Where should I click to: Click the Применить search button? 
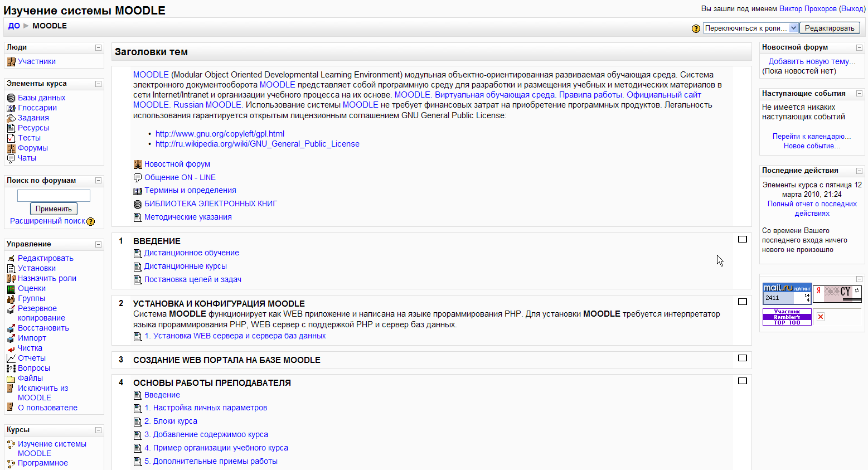54,209
